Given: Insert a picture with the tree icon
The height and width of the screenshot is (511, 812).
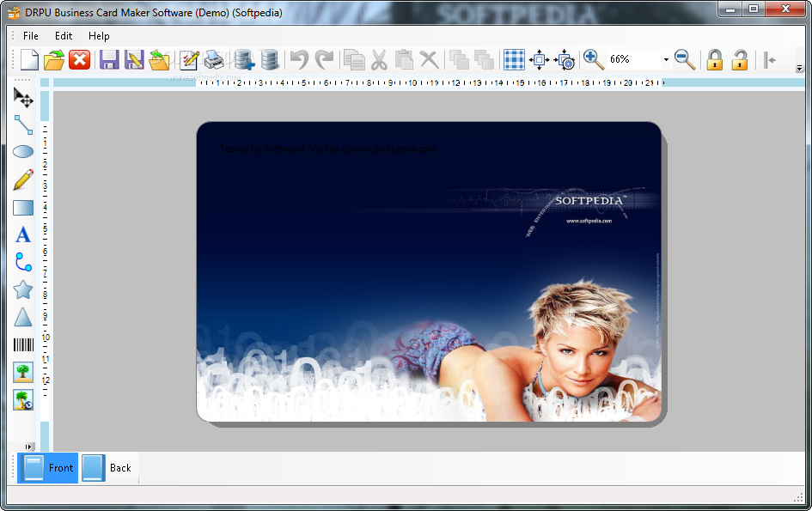Looking at the screenshot, I should tap(23, 372).
